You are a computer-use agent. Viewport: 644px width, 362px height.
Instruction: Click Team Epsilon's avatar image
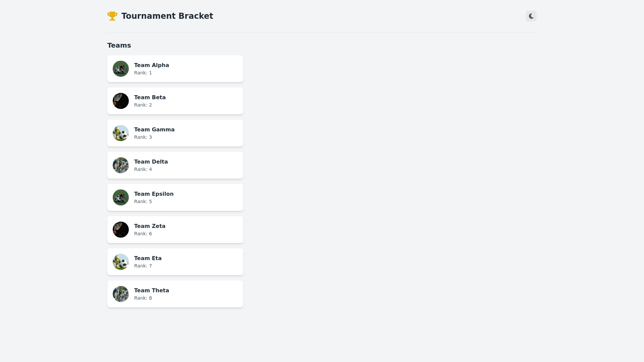(x=121, y=197)
